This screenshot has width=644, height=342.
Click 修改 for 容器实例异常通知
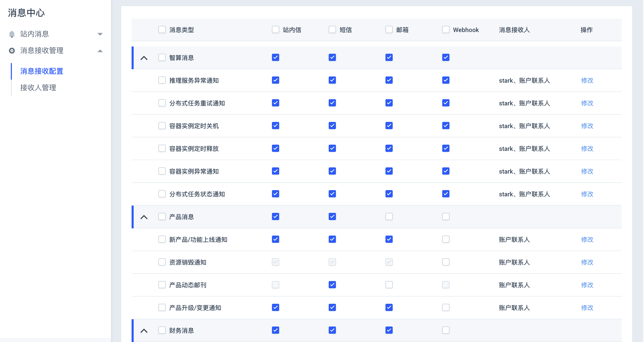(x=587, y=172)
